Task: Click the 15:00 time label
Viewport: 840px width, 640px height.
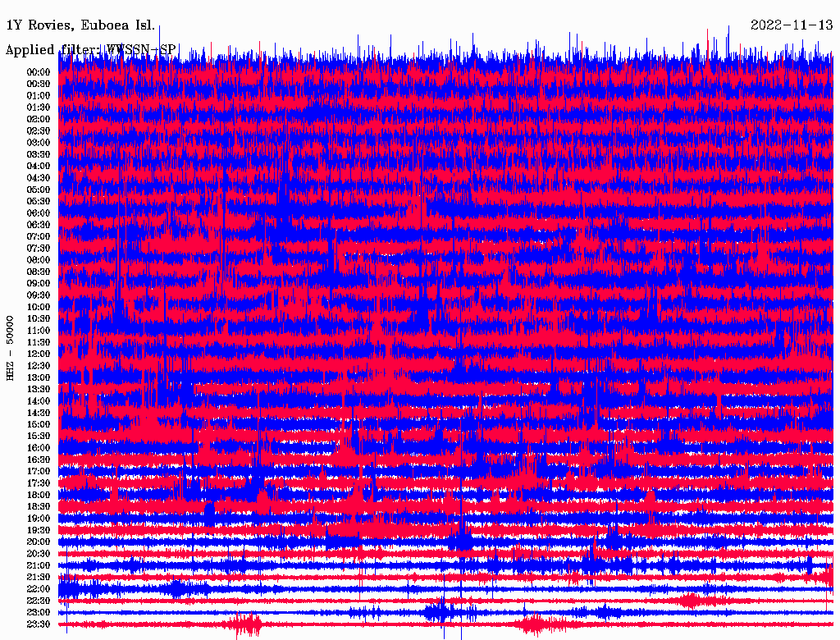Action: pos(39,424)
